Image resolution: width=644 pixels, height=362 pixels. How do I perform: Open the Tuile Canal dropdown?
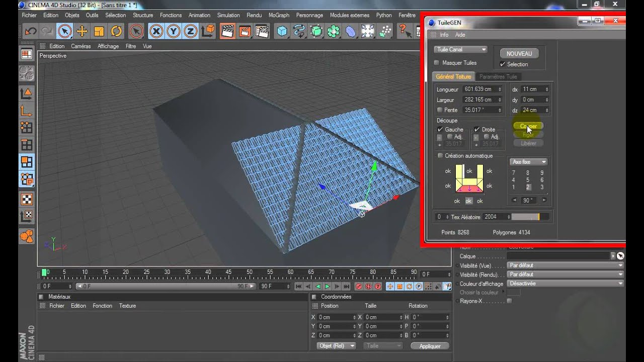pyautogui.click(x=461, y=50)
